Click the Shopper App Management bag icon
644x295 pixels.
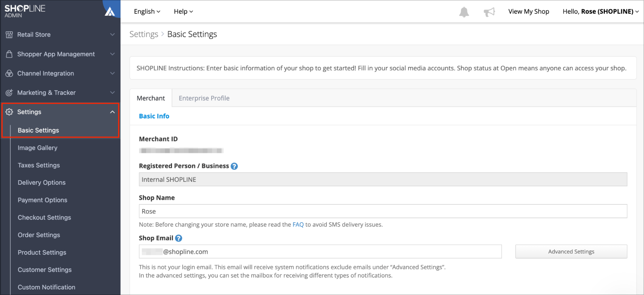(x=9, y=54)
